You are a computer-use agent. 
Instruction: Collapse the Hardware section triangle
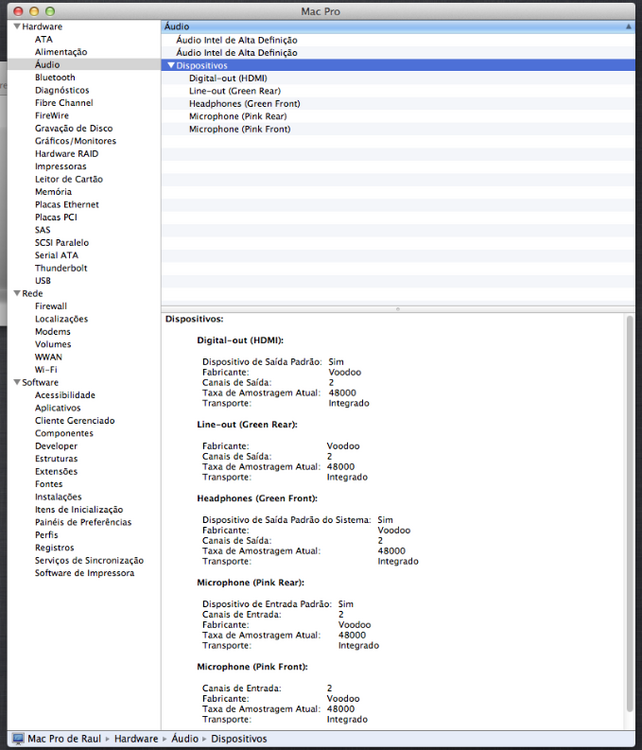17,26
